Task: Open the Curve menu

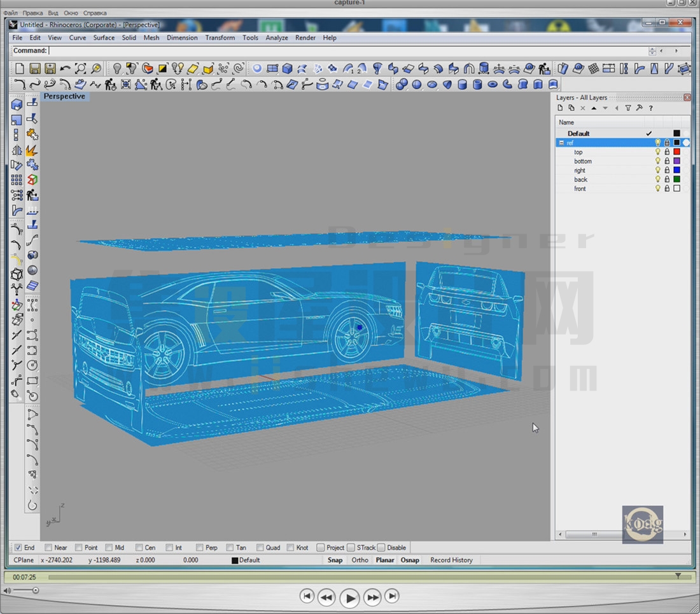Action: click(x=78, y=38)
